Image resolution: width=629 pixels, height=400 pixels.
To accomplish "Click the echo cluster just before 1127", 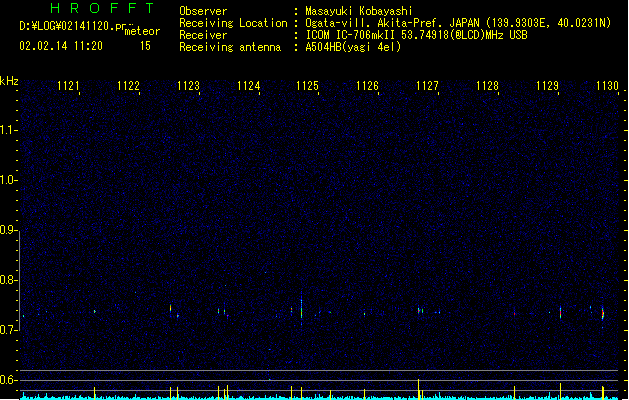I will [x=420, y=311].
